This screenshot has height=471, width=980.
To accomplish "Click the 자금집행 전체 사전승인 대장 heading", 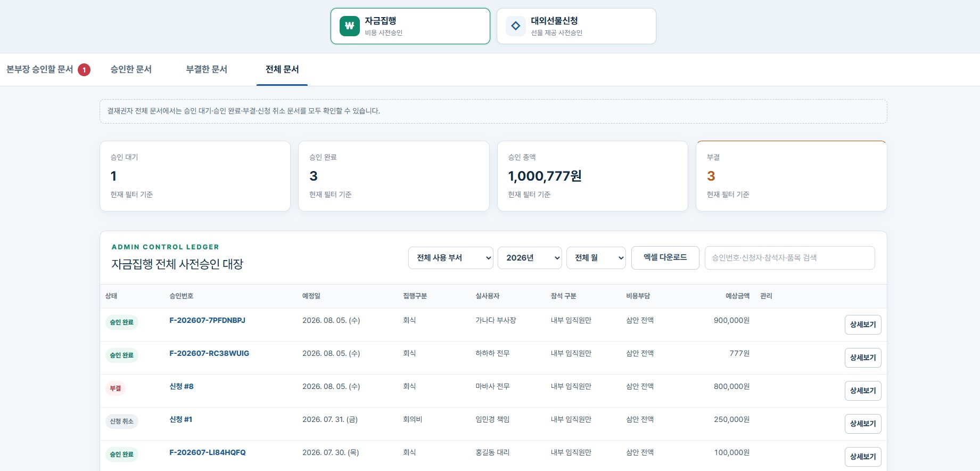I will [x=177, y=264].
